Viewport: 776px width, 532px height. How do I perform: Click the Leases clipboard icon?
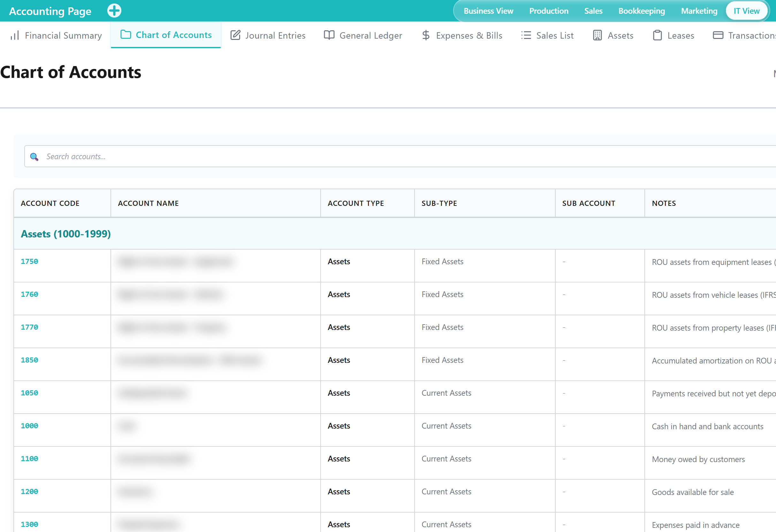pos(658,35)
